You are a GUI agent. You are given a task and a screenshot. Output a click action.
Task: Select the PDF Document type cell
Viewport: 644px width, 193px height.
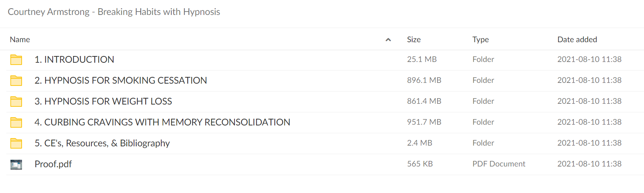[x=499, y=164]
